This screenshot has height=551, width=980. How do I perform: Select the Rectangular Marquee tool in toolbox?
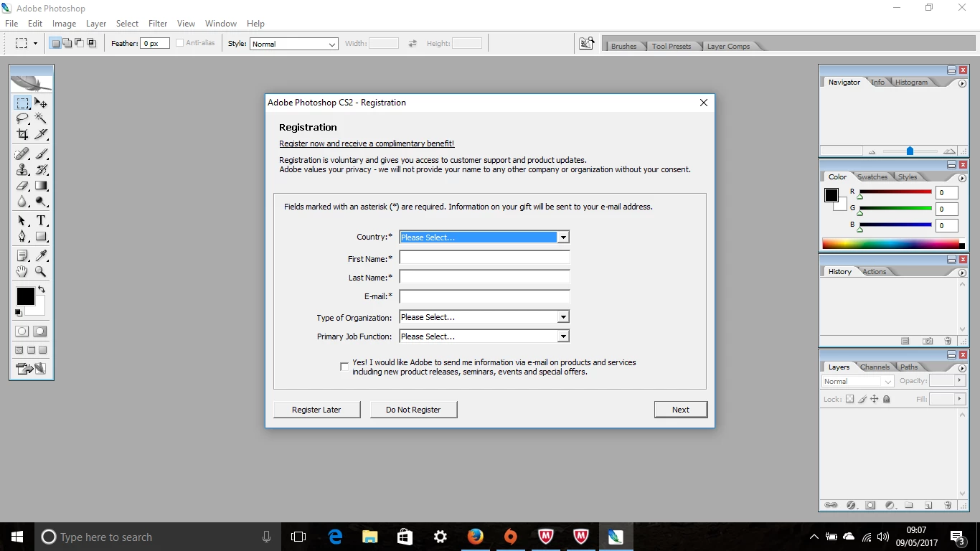click(22, 103)
